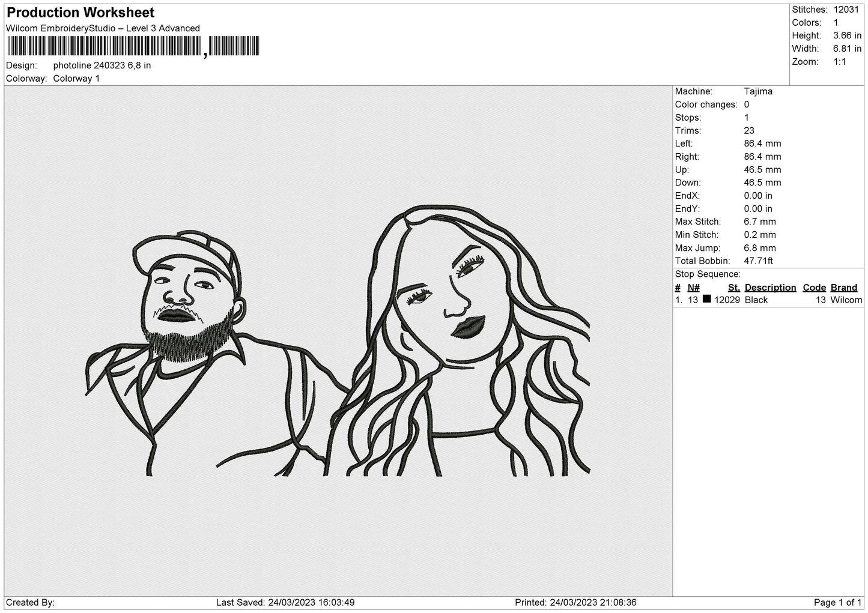Image resolution: width=868 pixels, height=613 pixels.
Task: Click the Zoom 1:1 value
Action: point(840,62)
